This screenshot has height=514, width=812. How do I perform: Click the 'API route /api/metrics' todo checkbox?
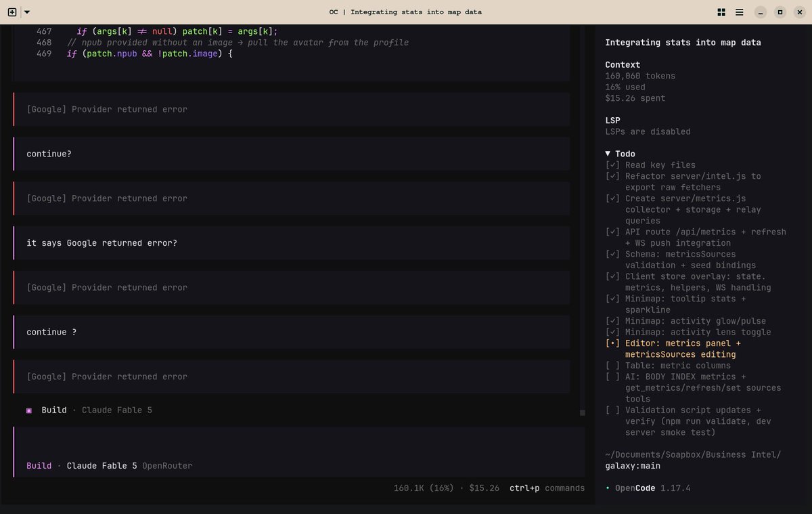[x=612, y=232]
